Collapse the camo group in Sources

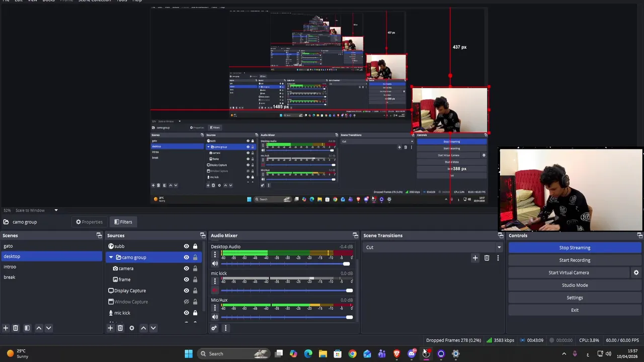(111, 257)
